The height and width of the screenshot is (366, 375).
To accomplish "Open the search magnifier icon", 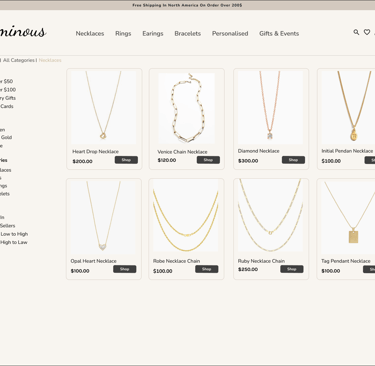I will (x=356, y=32).
